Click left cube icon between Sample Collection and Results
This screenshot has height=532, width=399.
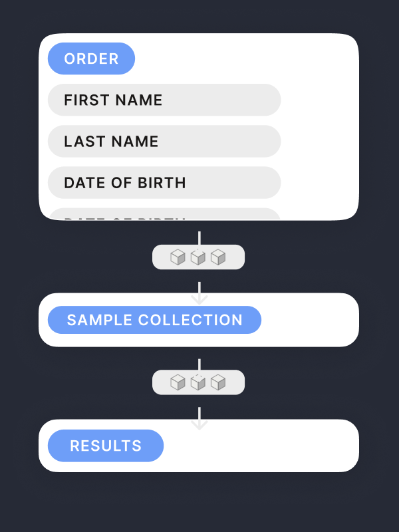point(178,382)
